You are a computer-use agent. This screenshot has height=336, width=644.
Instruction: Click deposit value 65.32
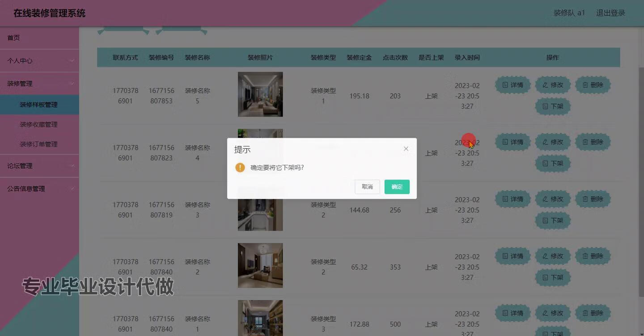[x=359, y=267]
